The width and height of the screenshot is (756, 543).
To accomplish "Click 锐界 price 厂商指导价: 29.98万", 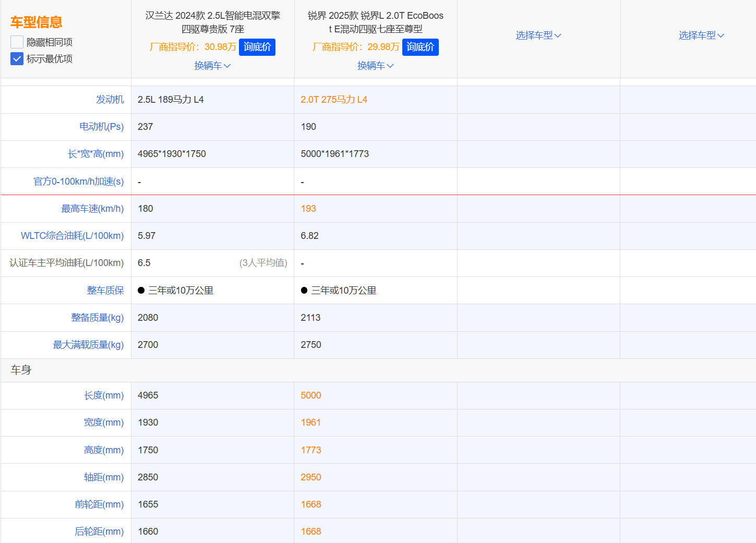I will pyautogui.click(x=356, y=47).
